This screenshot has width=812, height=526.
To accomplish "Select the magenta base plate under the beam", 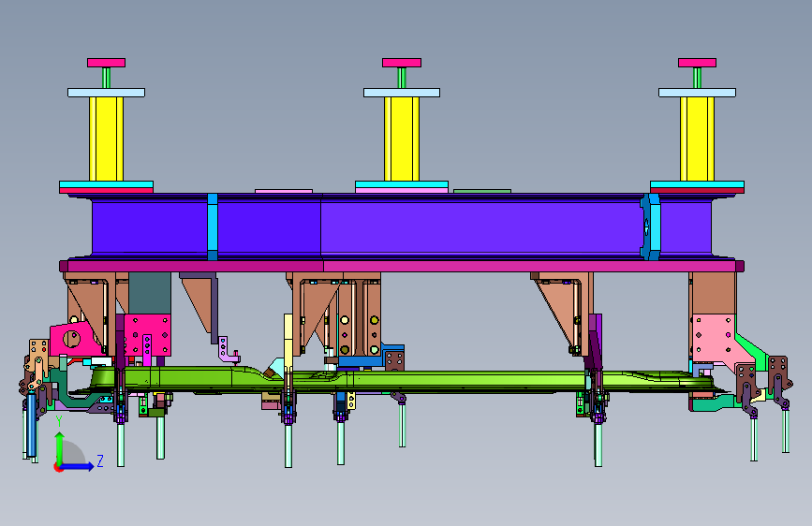I will click(x=402, y=266).
